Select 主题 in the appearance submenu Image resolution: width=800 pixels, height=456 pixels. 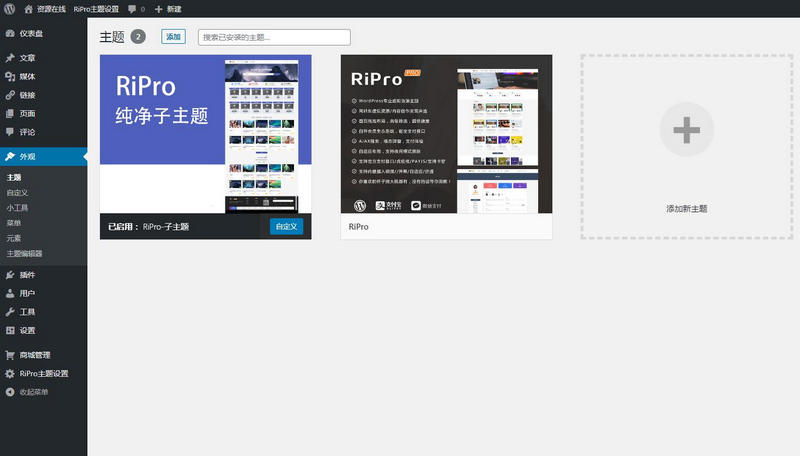point(14,177)
